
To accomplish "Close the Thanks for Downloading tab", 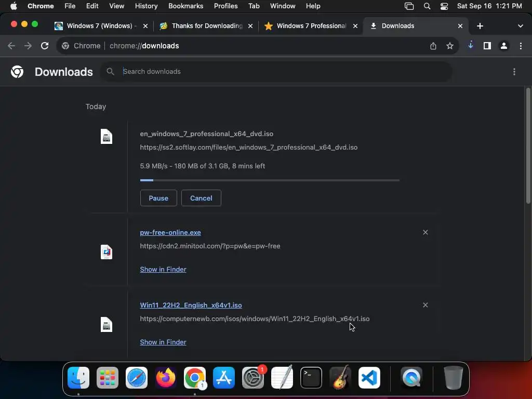I will tap(250, 26).
